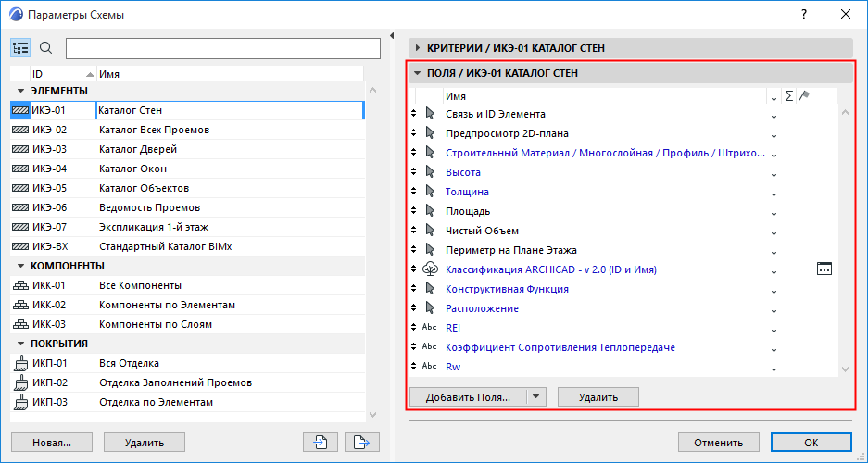This screenshot has width=868, height=463.
Task: Select the Высота field
Action: [x=623, y=172]
